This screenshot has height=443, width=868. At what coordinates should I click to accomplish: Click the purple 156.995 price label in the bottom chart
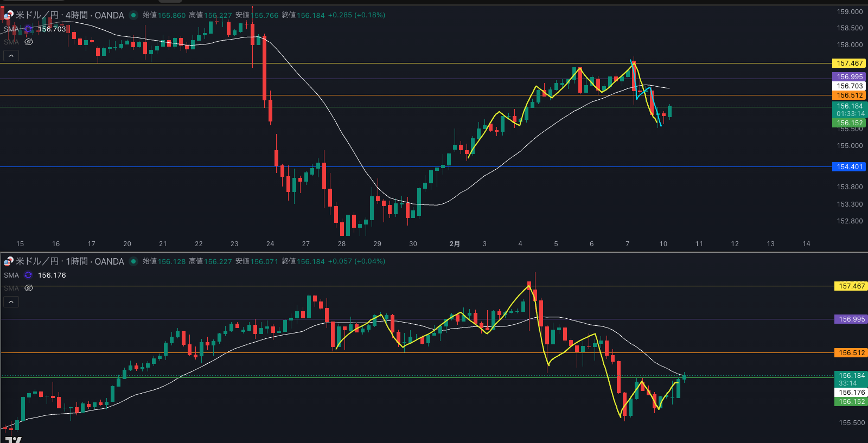point(851,319)
